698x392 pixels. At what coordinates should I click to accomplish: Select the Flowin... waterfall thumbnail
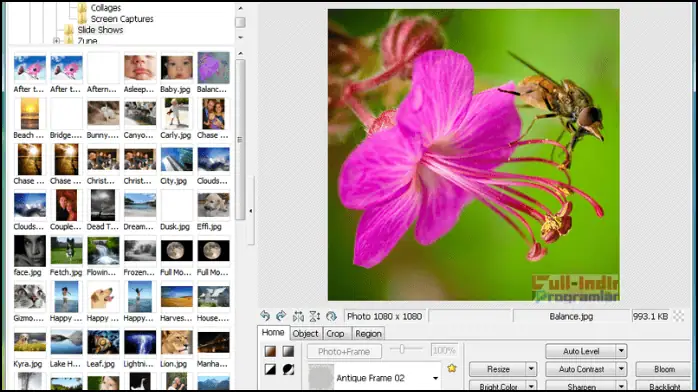(x=103, y=251)
